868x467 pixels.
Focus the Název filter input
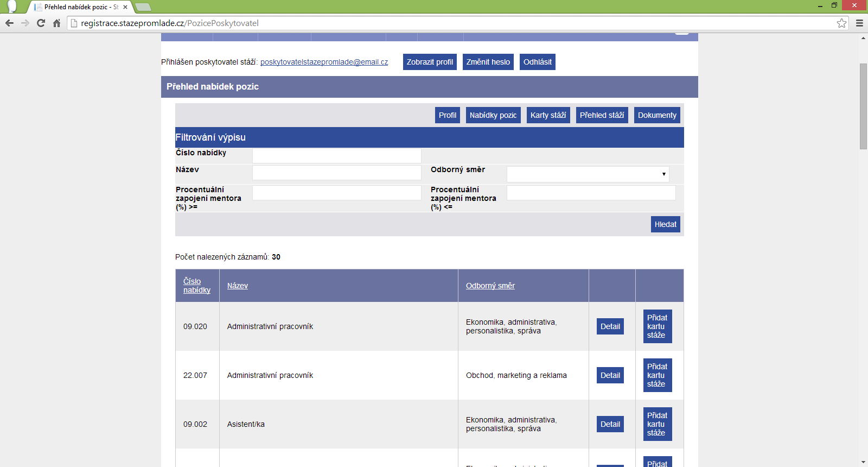[x=337, y=173]
